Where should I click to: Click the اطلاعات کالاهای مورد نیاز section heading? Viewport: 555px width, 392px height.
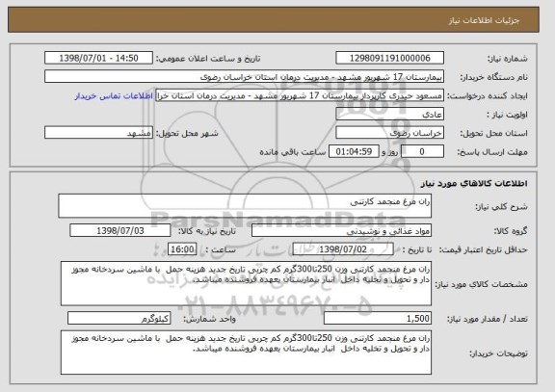474,184
